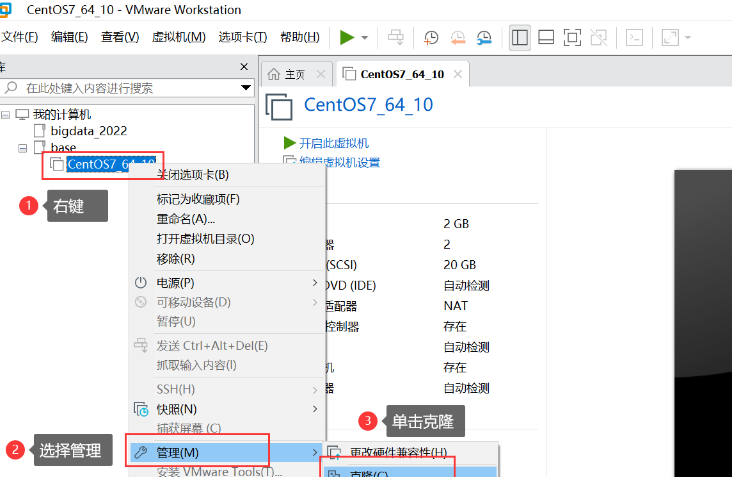The height and width of the screenshot is (477, 732).
Task: Open the 查看(V) menu
Action: coord(120,37)
